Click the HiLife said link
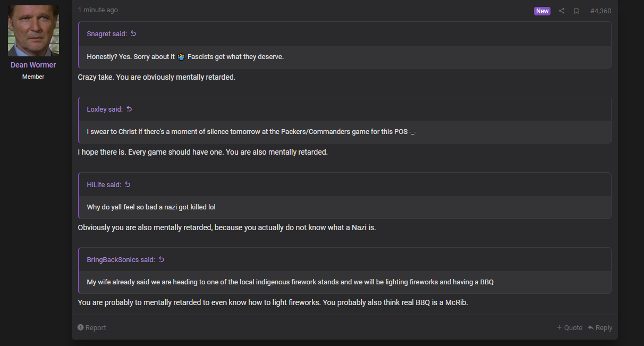The image size is (644, 346). point(104,184)
